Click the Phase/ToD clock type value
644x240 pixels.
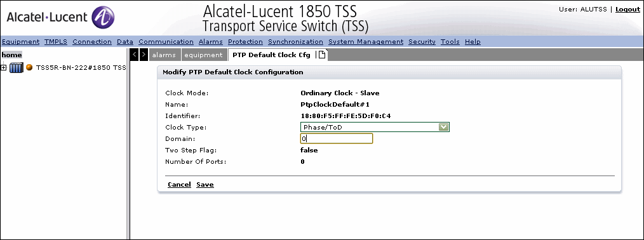(x=323, y=127)
